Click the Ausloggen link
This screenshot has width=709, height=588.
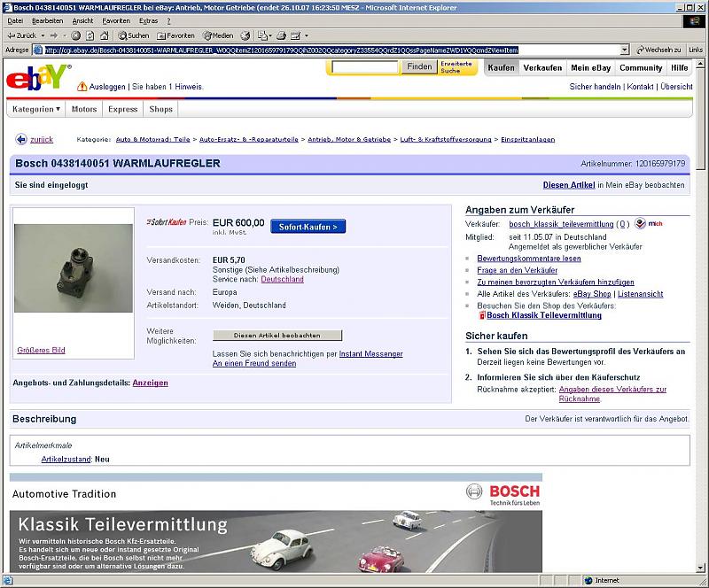[x=107, y=86]
